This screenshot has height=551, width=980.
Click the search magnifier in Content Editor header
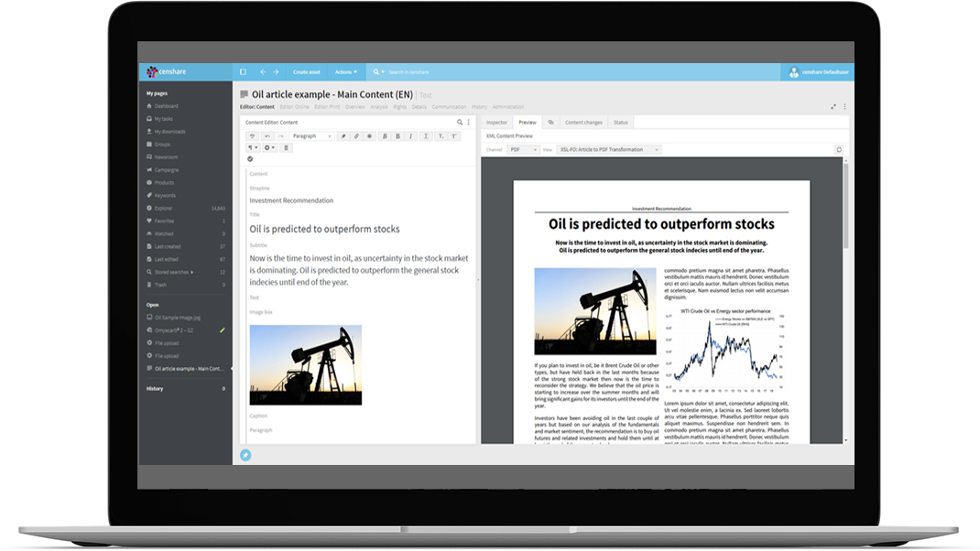pos(460,122)
